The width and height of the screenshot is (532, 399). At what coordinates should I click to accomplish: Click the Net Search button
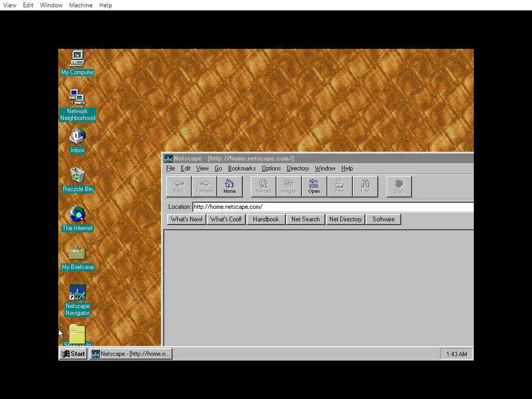(x=305, y=219)
